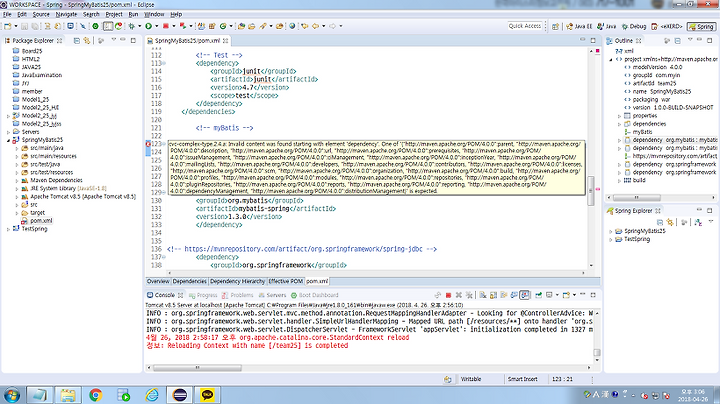Expand src/main/java folder
This screenshot has height=404, width=720.
click(17, 148)
